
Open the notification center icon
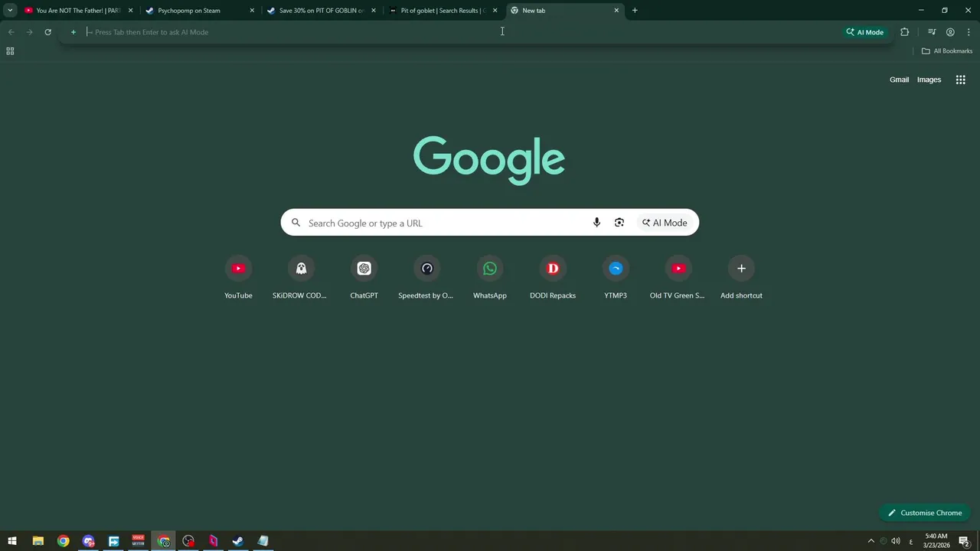(x=965, y=541)
